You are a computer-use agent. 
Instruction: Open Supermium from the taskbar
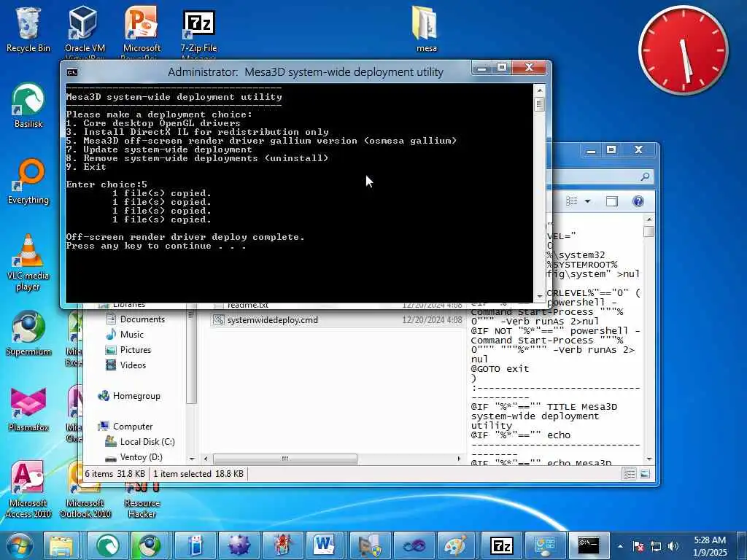(x=150, y=545)
